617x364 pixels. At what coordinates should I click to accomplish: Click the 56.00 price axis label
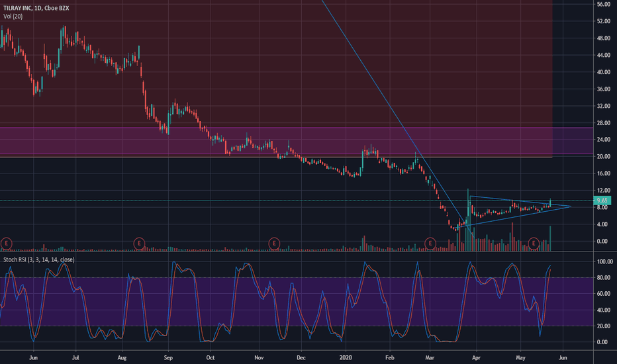[x=603, y=5]
